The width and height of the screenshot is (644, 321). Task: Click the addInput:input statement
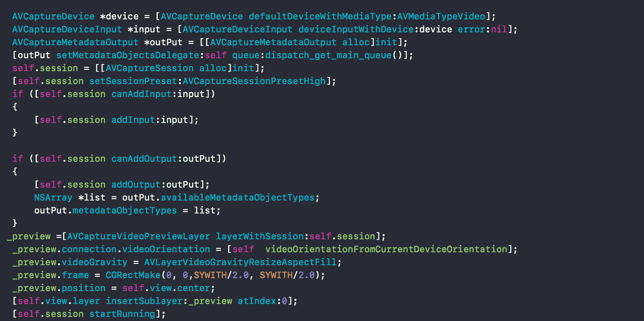[x=117, y=120]
